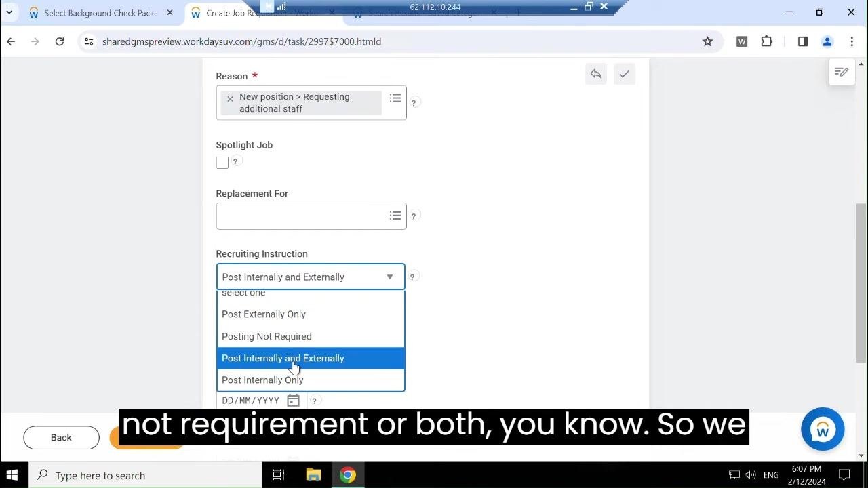
Task: Open File Explorer from the taskbar
Action: coord(313,475)
